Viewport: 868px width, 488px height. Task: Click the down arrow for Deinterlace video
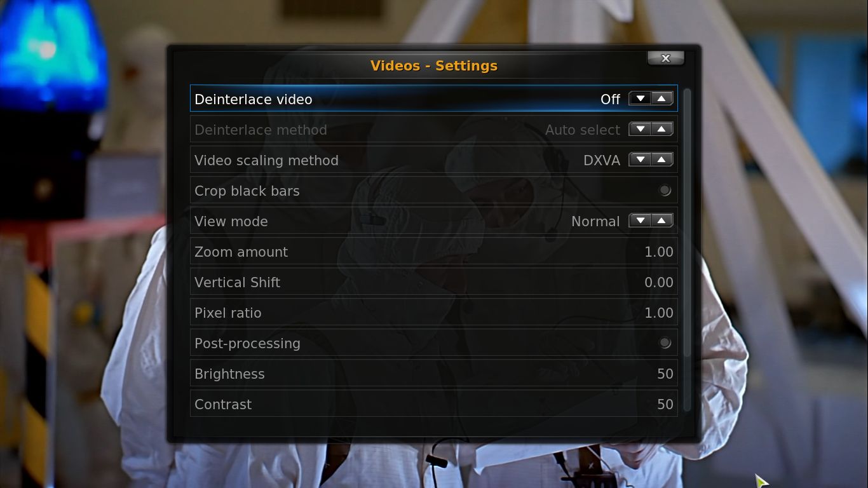[x=641, y=98]
